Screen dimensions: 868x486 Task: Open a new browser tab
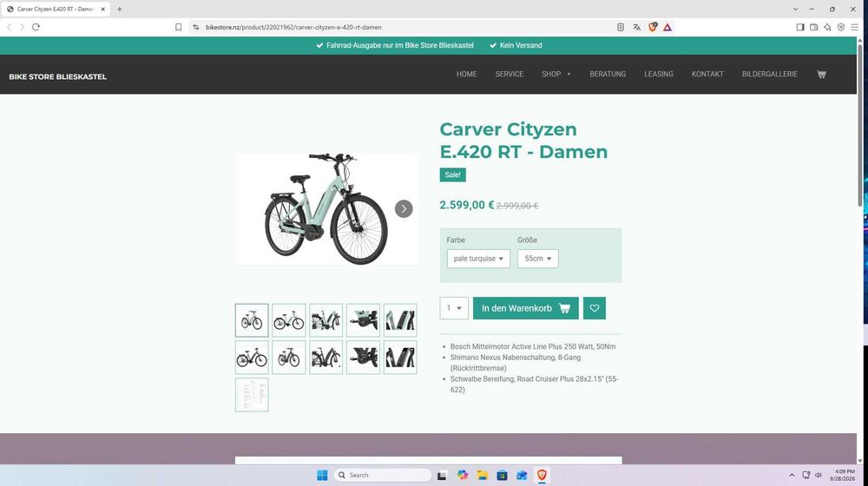(120, 10)
